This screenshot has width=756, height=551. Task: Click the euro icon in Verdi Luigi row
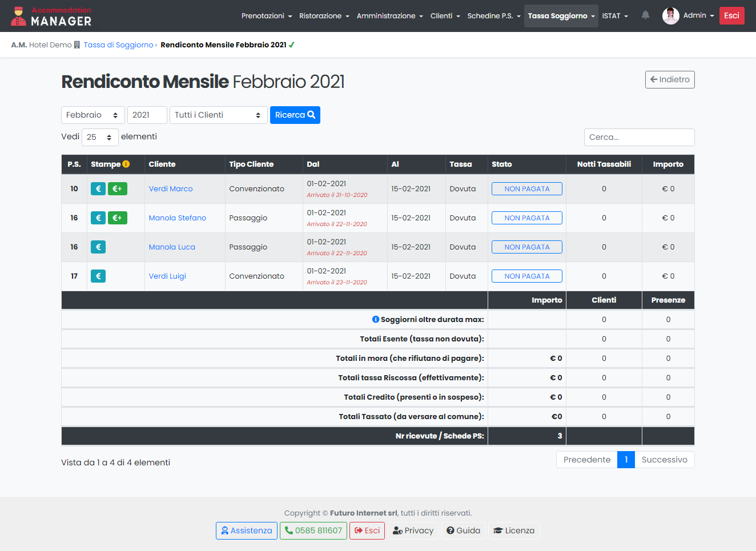coord(98,276)
